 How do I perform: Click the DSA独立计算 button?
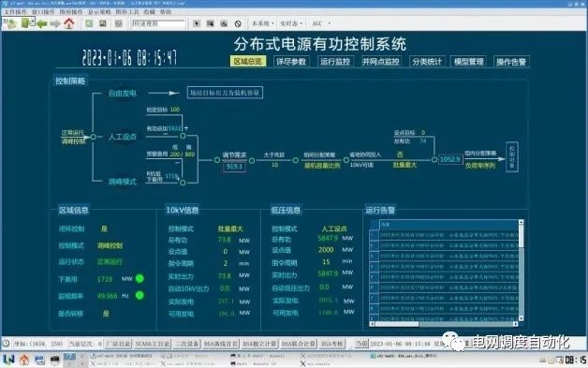(260, 344)
